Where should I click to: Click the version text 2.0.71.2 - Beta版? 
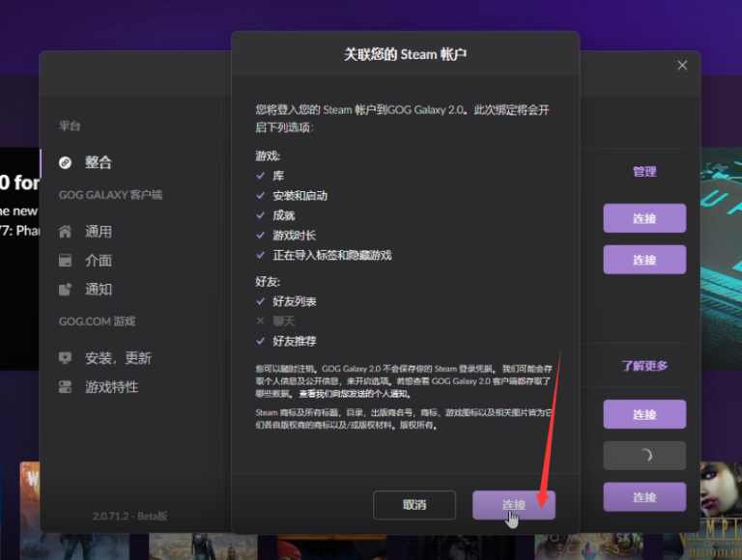coord(130,516)
